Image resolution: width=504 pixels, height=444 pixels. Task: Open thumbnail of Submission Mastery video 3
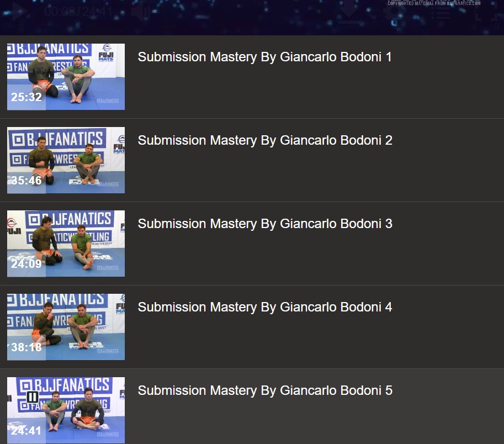click(66, 244)
